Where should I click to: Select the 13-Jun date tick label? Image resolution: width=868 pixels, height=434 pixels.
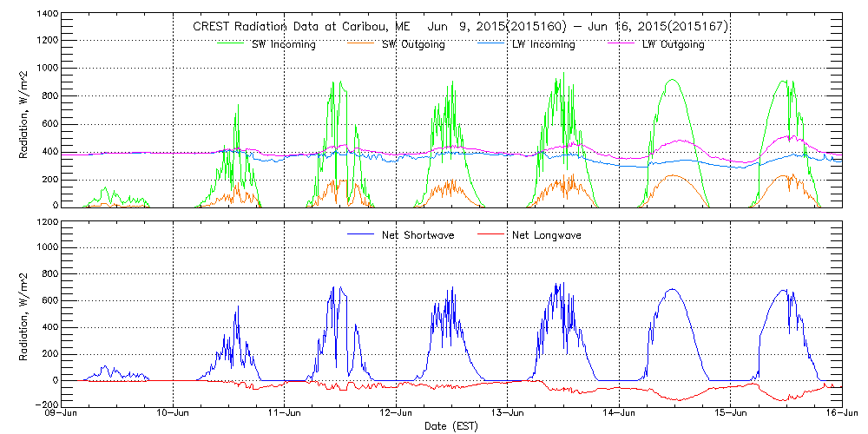click(508, 414)
